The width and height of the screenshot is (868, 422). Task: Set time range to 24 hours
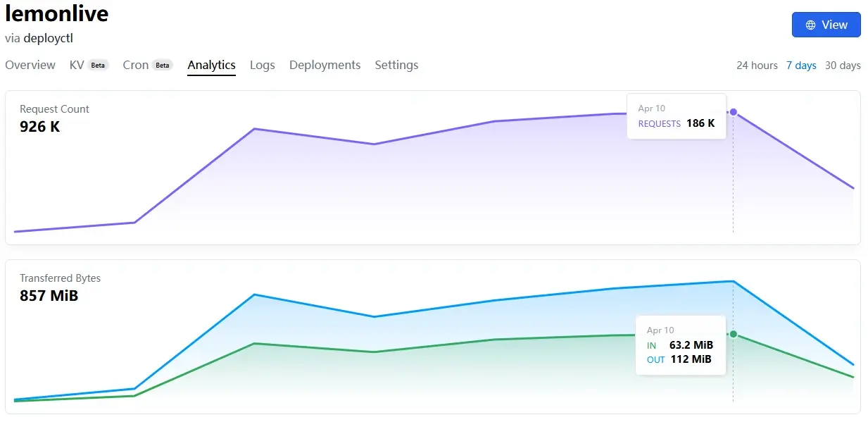coord(757,66)
